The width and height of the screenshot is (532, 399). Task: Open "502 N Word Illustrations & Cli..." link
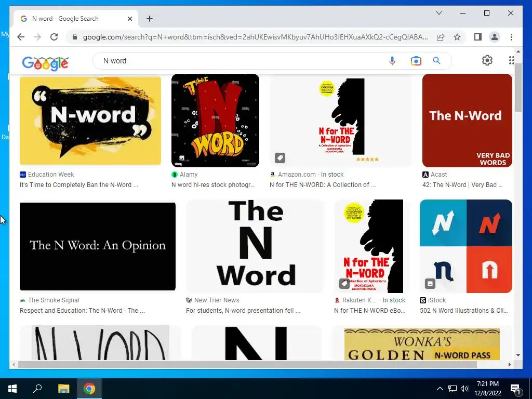point(464,311)
